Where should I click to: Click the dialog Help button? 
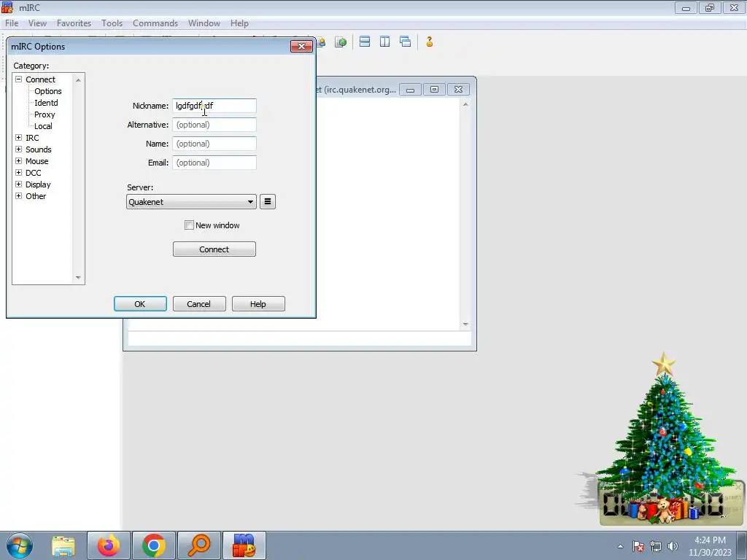coord(258,304)
